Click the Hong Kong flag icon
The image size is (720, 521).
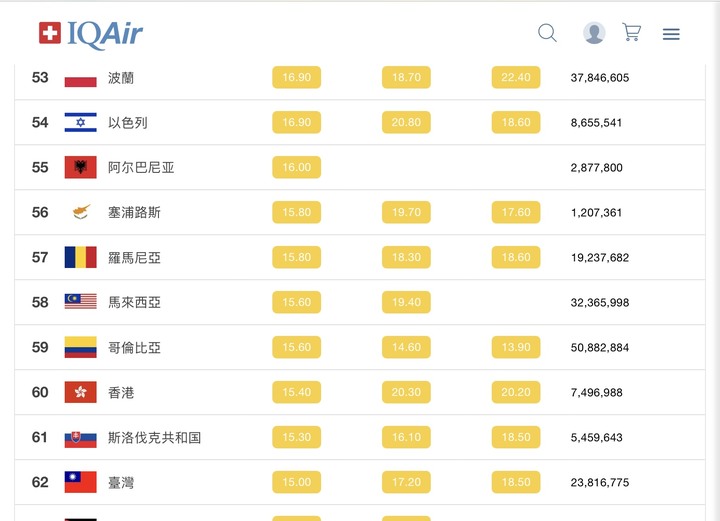click(80, 392)
